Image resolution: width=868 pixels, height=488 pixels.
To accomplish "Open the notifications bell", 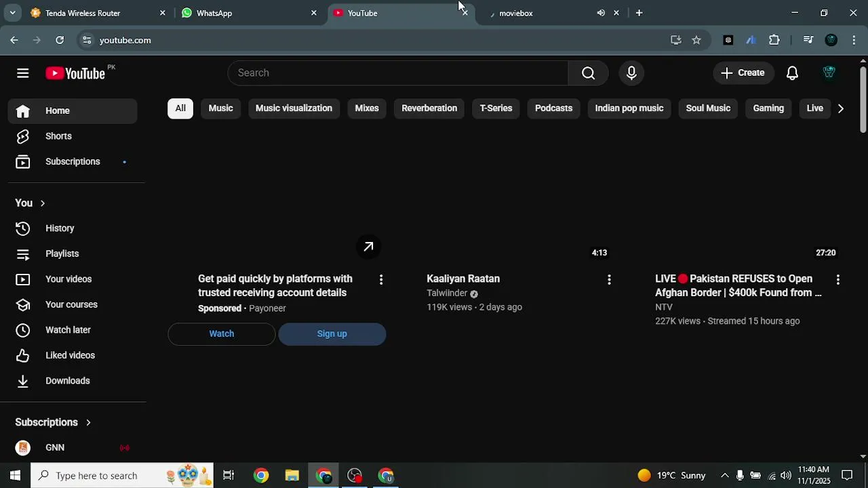I will (792, 73).
